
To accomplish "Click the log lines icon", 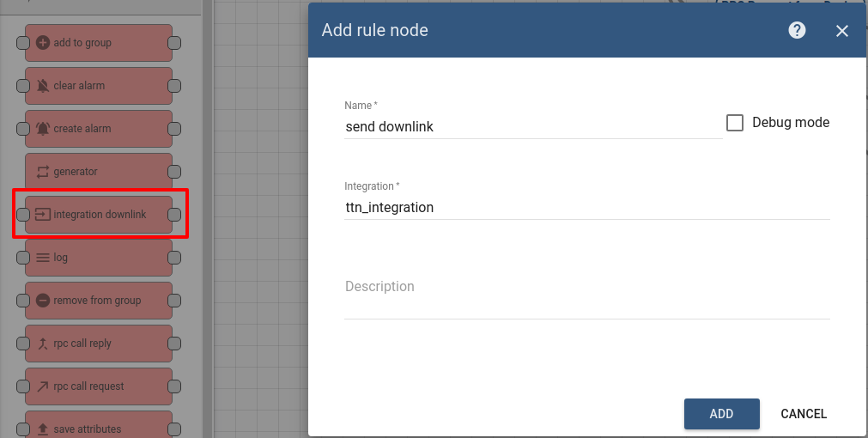I will click(x=43, y=258).
